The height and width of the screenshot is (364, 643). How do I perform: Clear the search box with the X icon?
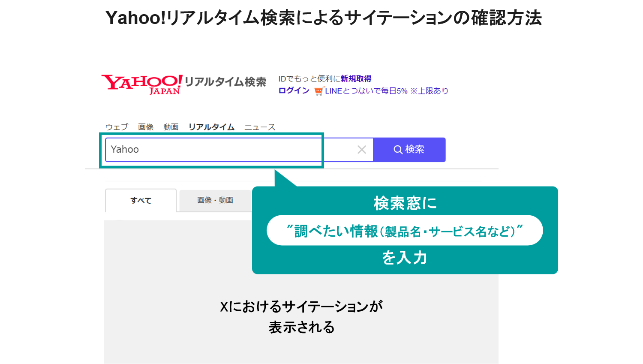pyautogui.click(x=362, y=150)
